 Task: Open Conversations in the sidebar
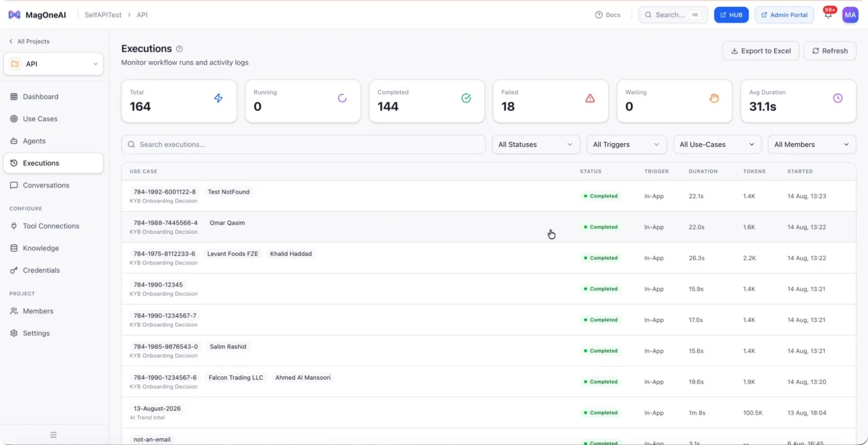53,185
